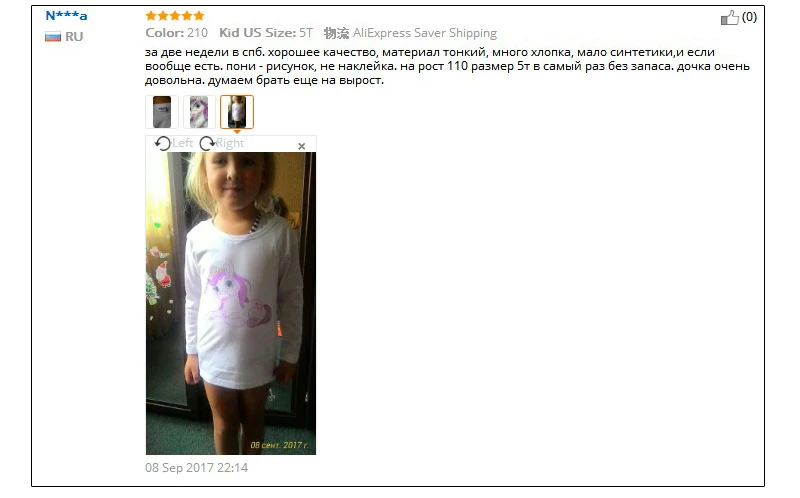Click the Russian flag icon
This screenshot has height=498, width=800.
[53, 37]
